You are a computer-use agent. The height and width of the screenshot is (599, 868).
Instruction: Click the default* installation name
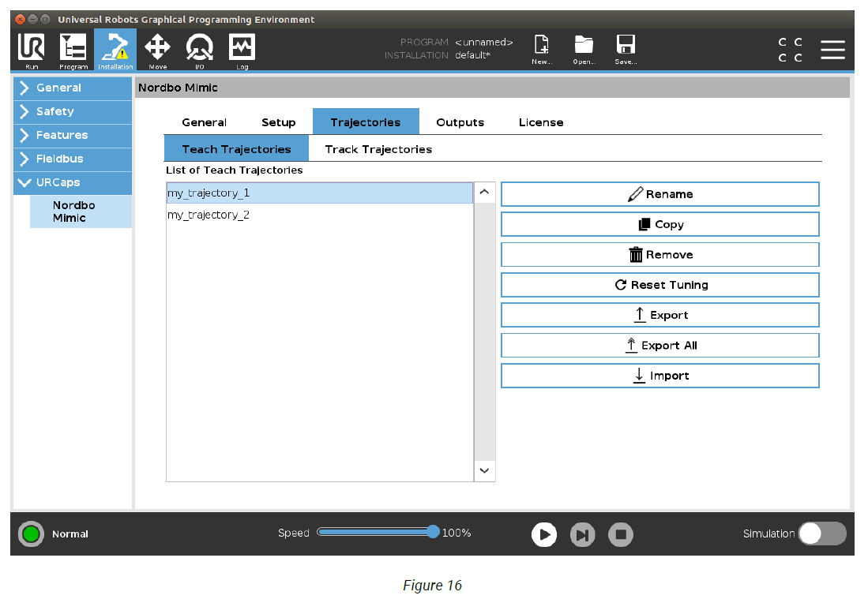tap(473, 55)
